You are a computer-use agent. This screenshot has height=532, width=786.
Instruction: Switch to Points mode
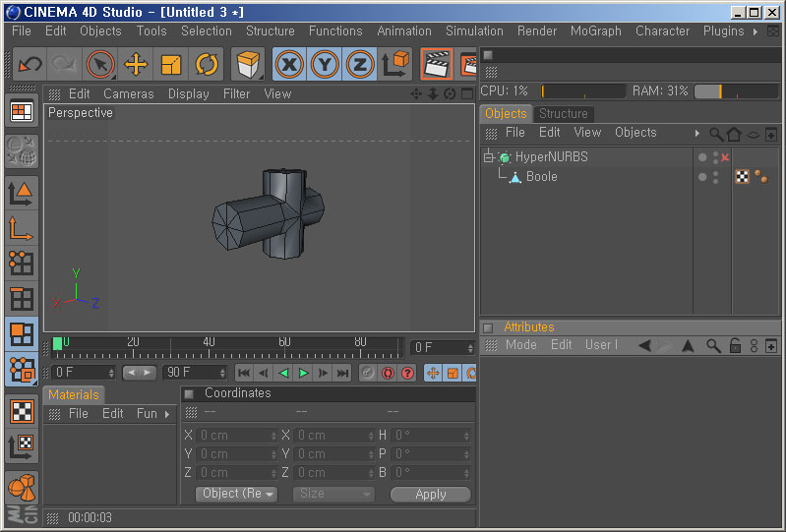[22, 264]
